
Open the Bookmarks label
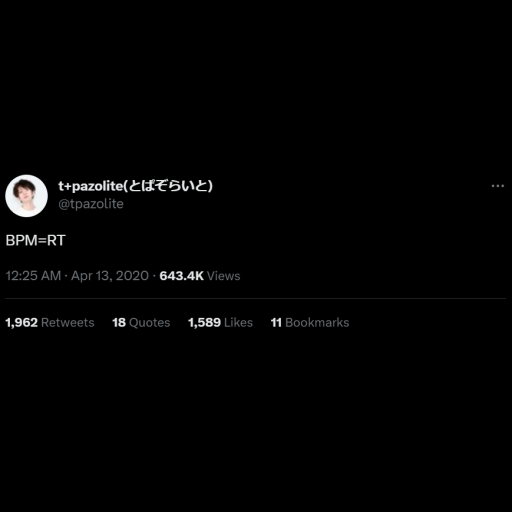317,322
